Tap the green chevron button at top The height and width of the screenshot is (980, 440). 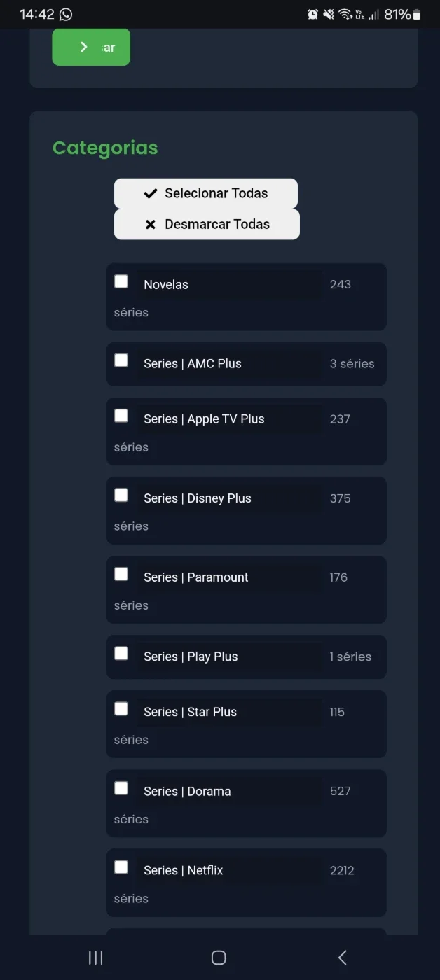(x=91, y=47)
